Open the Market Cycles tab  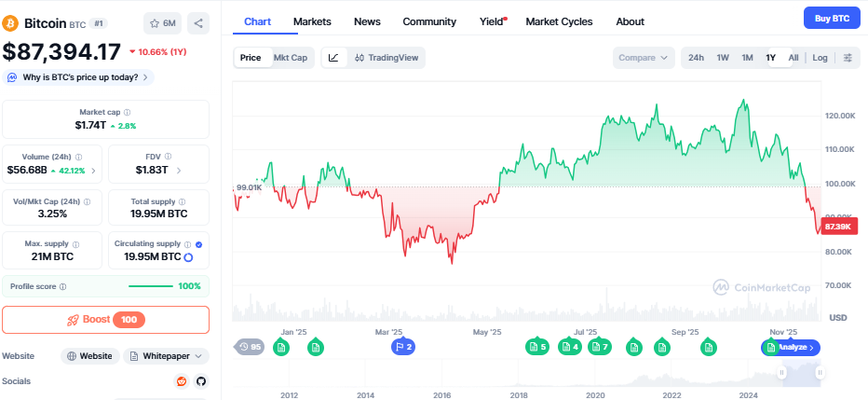pyautogui.click(x=559, y=21)
